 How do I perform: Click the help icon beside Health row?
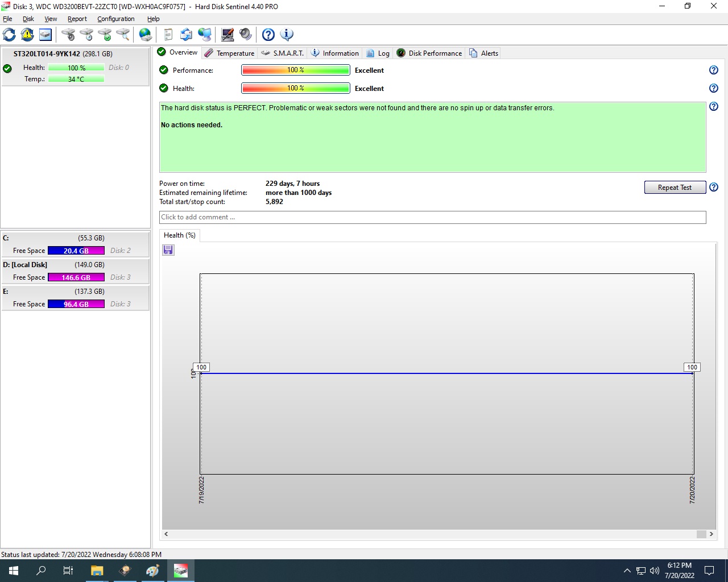[x=714, y=88]
